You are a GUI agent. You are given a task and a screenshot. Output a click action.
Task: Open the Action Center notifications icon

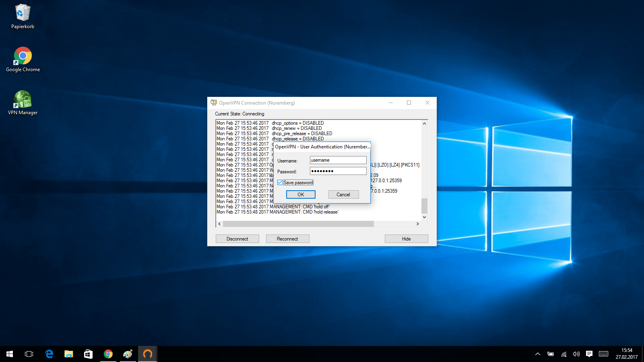(589, 354)
